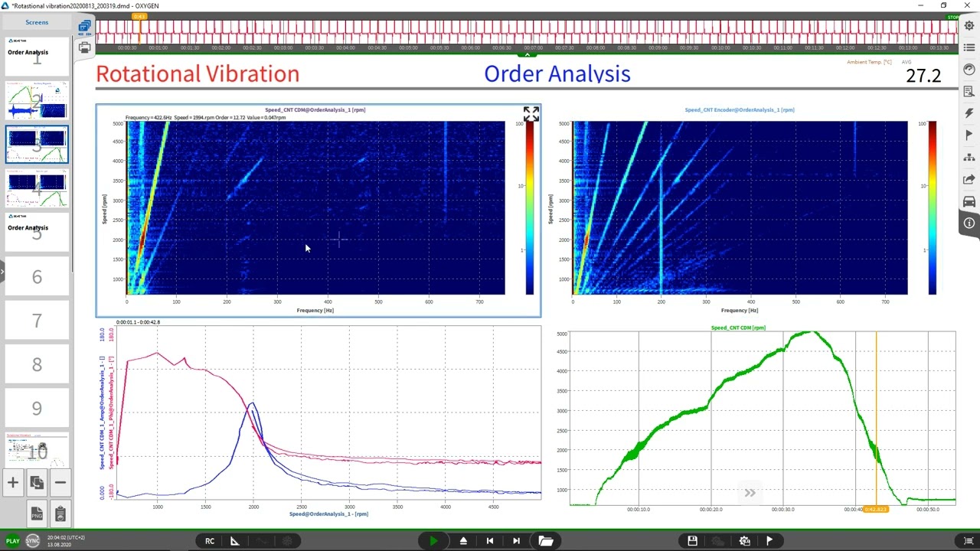The width and height of the screenshot is (980, 551).
Task: Add a new screen with plus button
Action: (x=13, y=482)
